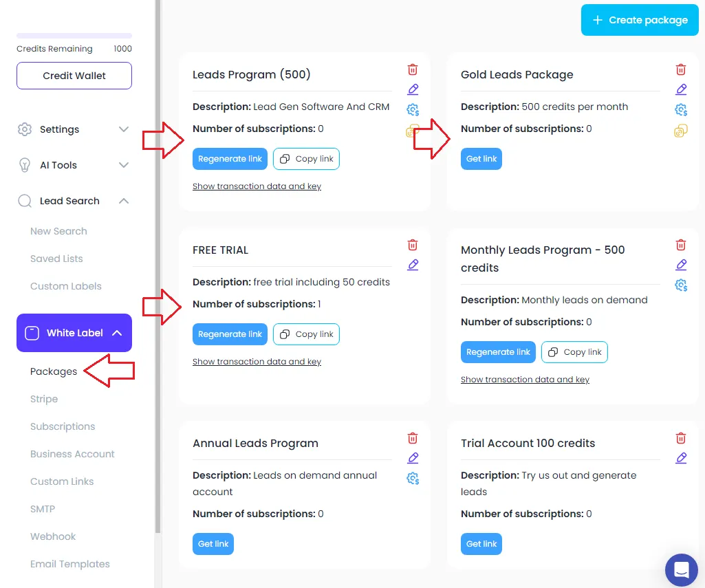
Task: Click the yellow link icon on Gold Leads Package
Action: [x=681, y=131]
